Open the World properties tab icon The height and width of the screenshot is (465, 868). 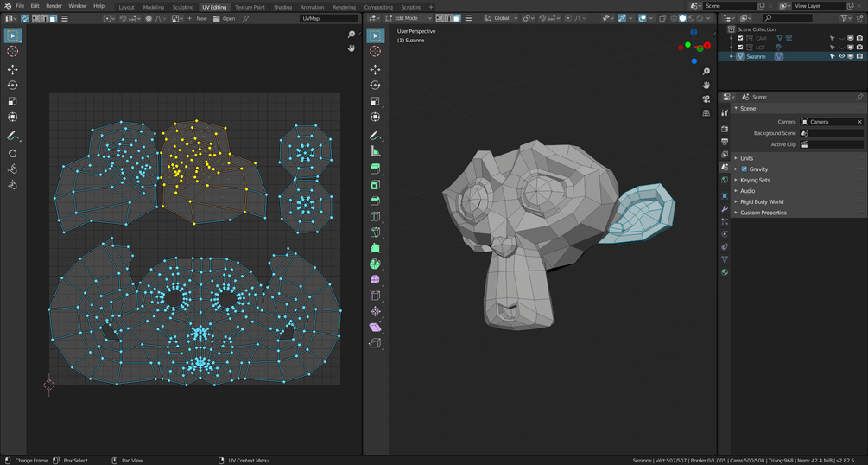725,180
